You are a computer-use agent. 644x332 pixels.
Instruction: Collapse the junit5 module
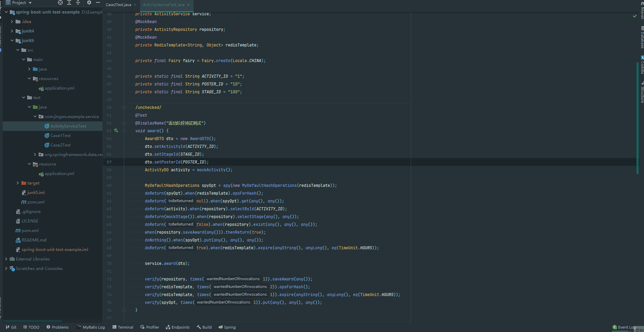click(12, 40)
